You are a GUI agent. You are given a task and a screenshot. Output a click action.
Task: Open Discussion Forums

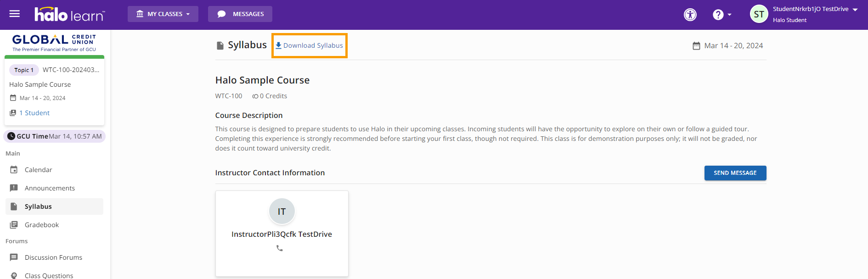54,257
